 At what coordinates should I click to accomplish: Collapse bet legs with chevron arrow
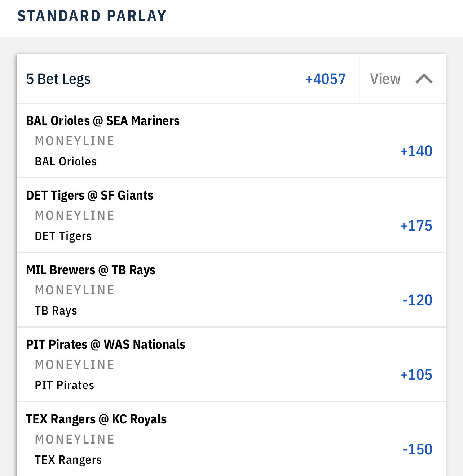click(x=424, y=79)
